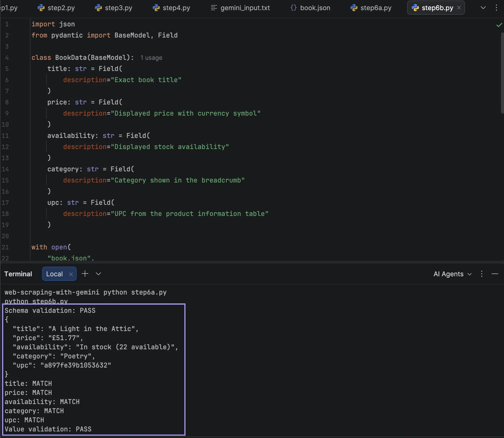Click "Displayed price with currency symbol" string
The height and width of the screenshot is (438, 504).
click(x=186, y=113)
